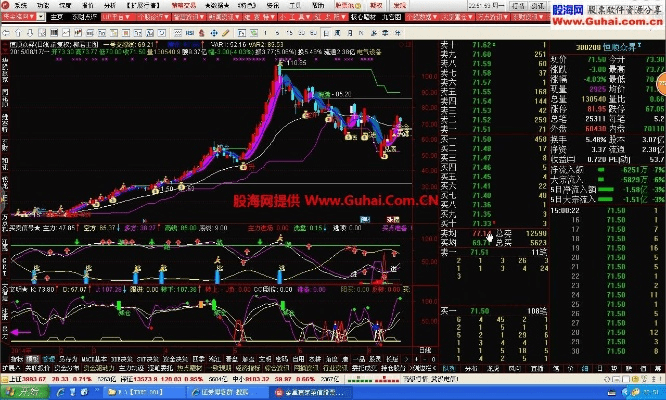Screen dimensions: 666x400
Task: Open the 工具 menu
Action: [x=295, y=6]
